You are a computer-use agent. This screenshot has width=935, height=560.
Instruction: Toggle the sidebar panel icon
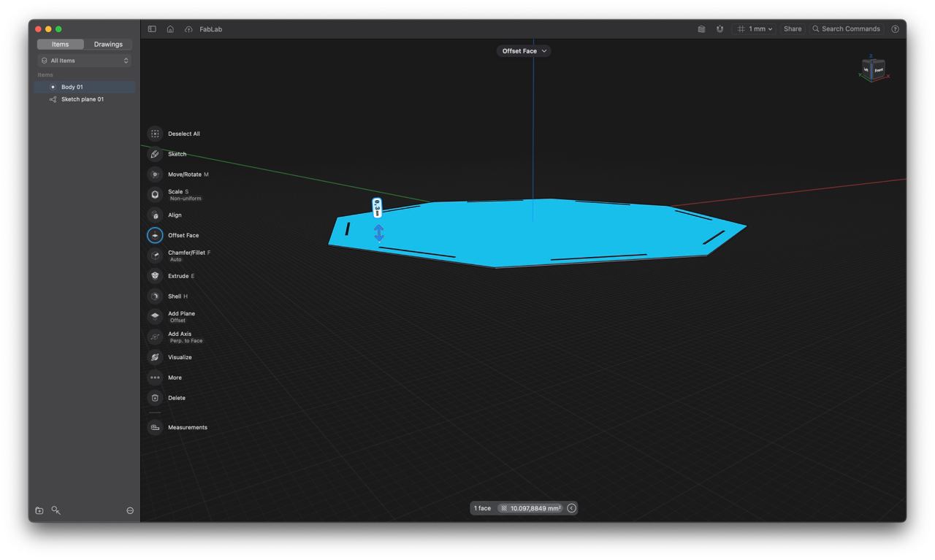coord(152,29)
